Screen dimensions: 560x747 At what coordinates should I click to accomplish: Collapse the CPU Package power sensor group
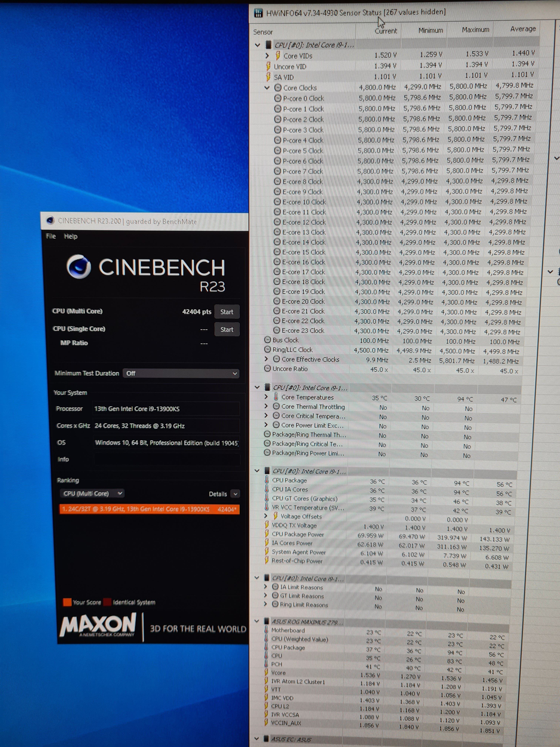coord(256,471)
